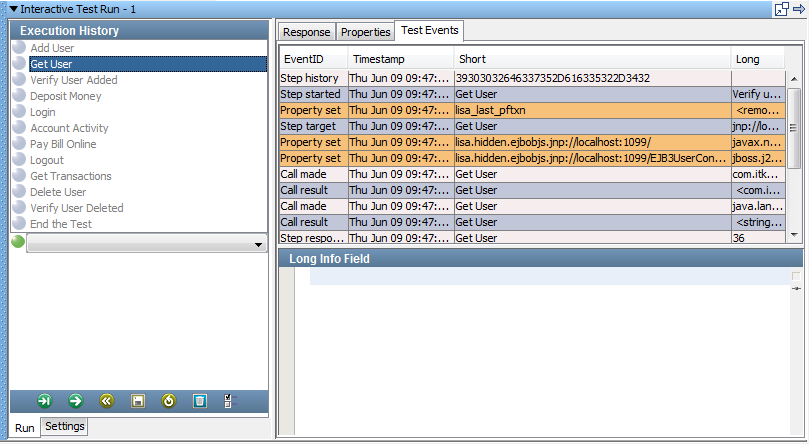Click the Long cell reading java.lan…
Screen dimensions: 809x444
point(758,206)
